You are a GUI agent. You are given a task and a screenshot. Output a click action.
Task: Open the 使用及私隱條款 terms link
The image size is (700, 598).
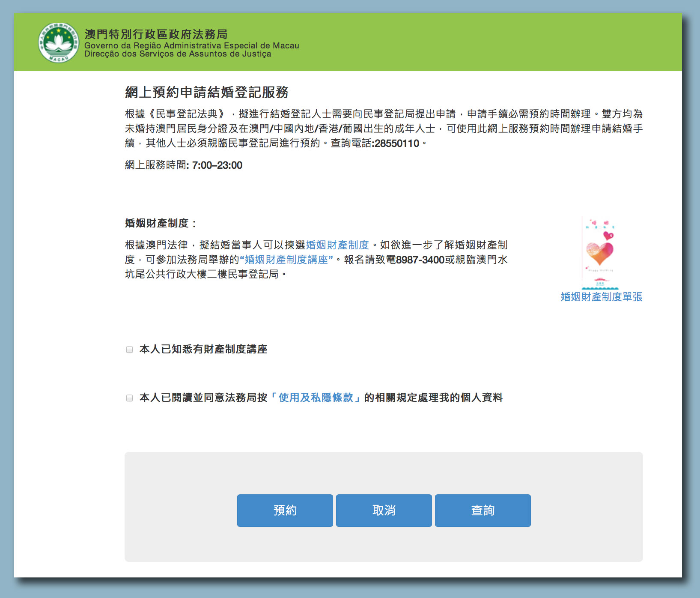pos(316,398)
